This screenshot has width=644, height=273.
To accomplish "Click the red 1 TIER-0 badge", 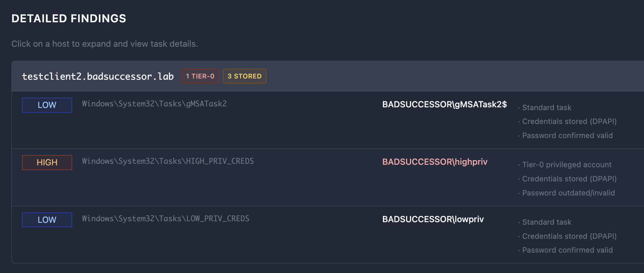I will tap(200, 76).
